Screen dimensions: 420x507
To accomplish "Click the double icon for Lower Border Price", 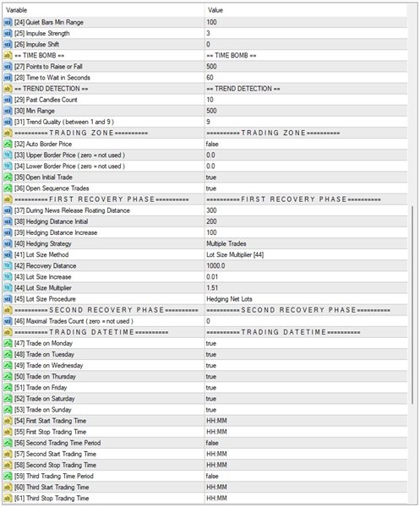I will (8, 166).
